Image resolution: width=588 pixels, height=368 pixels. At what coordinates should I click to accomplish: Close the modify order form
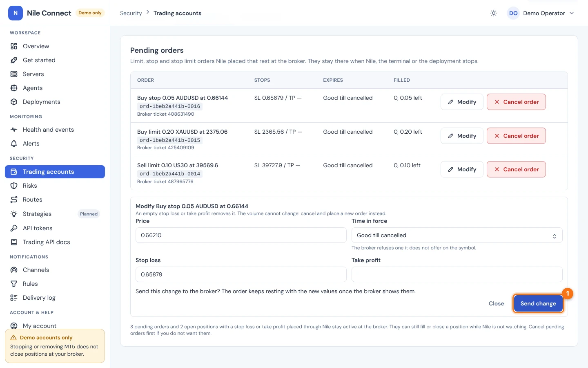coord(496,303)
